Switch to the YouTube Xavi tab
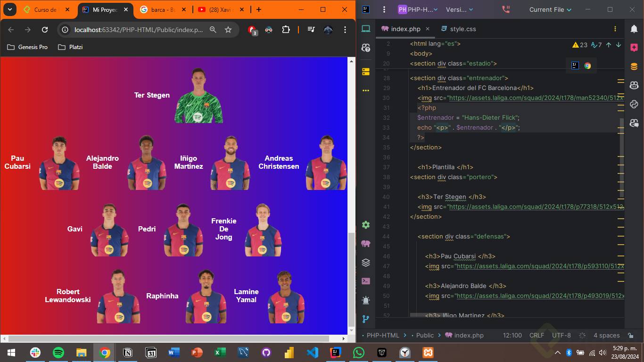Screen dimensions: 644x362 [221, 9]
